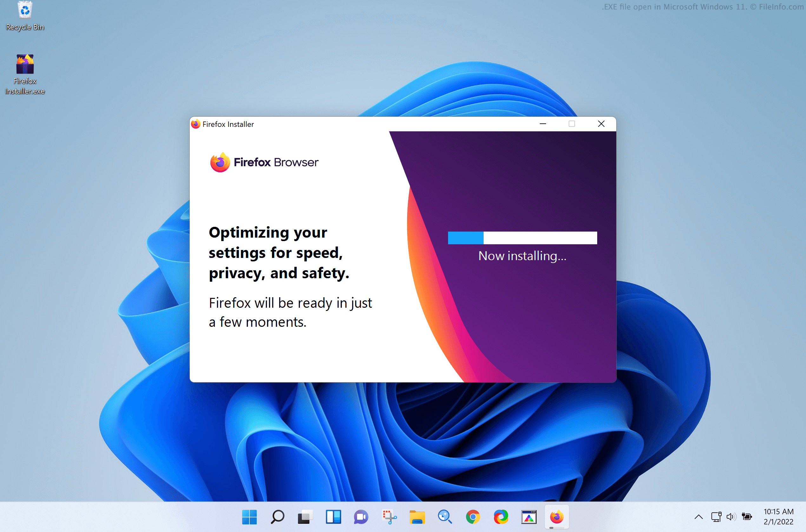Switch to Firefox Installer taskbar button

[x=557, y=517]
